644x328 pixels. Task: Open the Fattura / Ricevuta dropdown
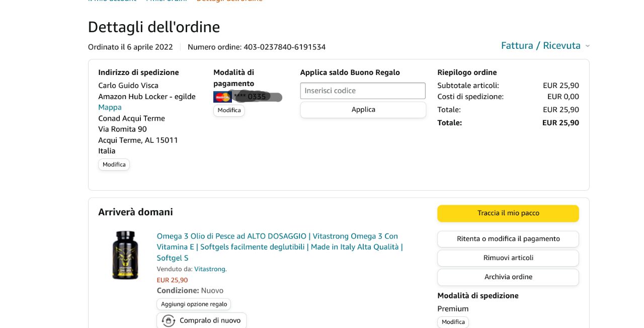click(x=541, y=46)
